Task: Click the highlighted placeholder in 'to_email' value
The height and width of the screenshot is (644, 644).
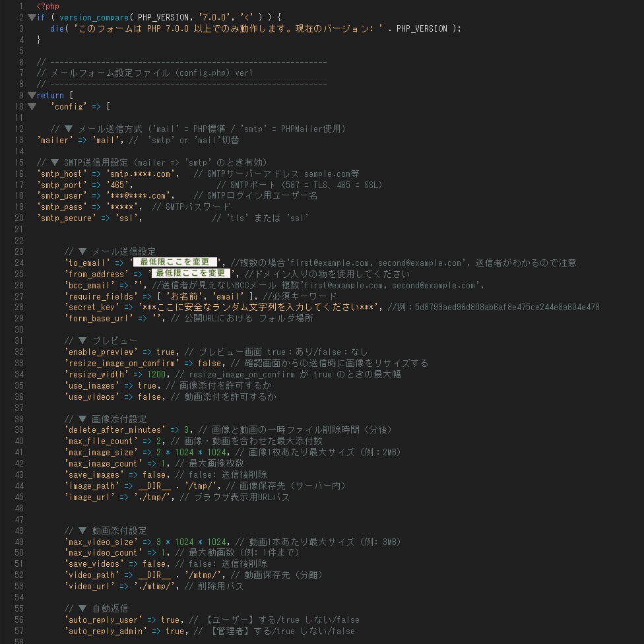Action: [175, 263]
